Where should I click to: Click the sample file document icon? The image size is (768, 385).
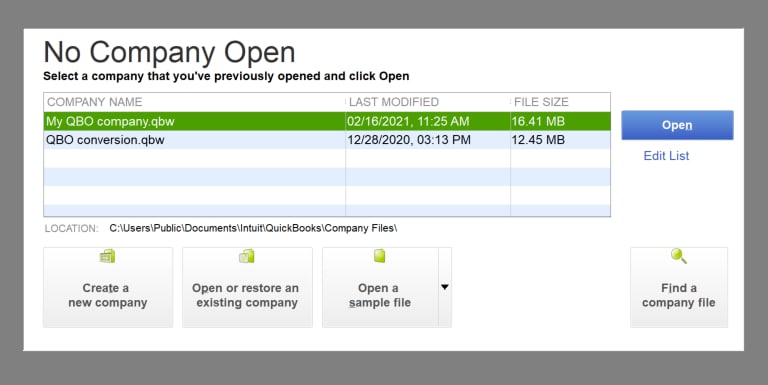tap(380, 256)
